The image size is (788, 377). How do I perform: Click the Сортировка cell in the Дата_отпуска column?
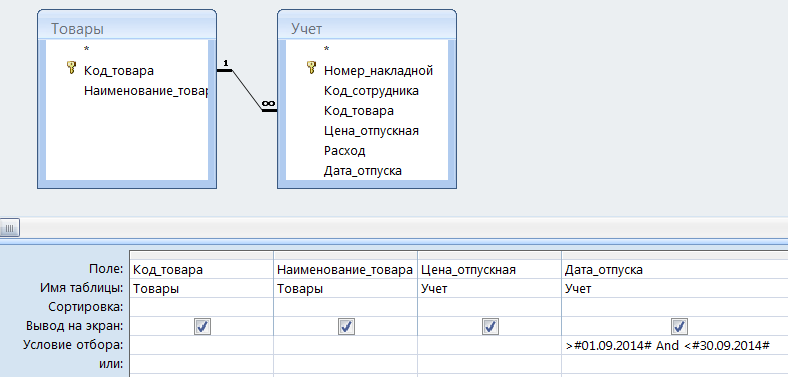(675, 307)
